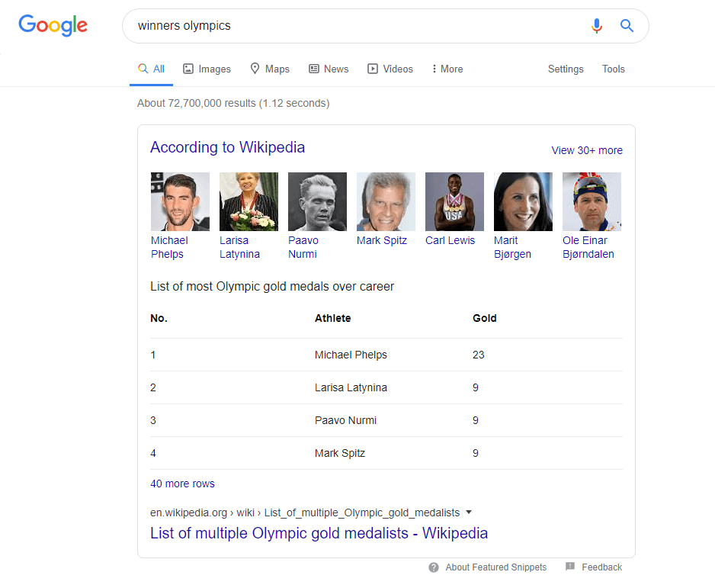Click the question mark icon next to About Featured Snippets
Screen dimensions: 715x588
(x=434, y=567)
